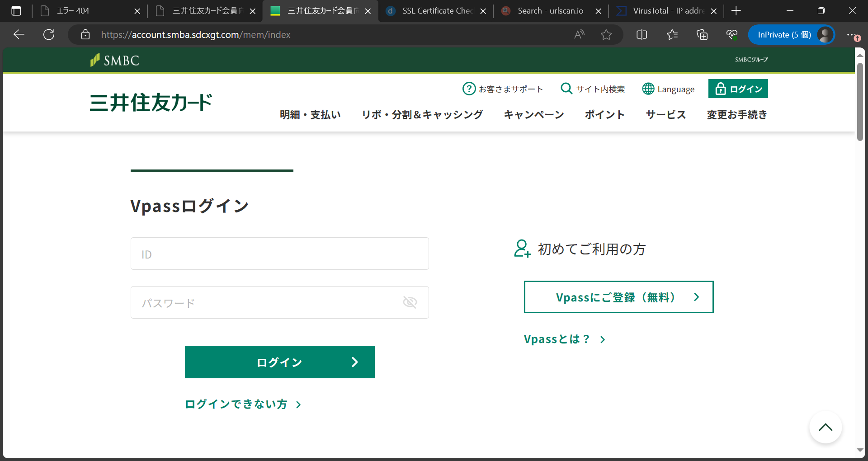This screenshot has width=868, height=461.
Task: Click scrollbar down arrow
Action: 860,450
